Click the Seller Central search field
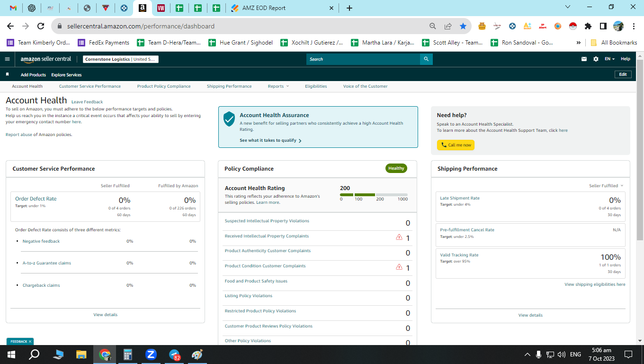644x364 pixels. click(x=363, y=59)
